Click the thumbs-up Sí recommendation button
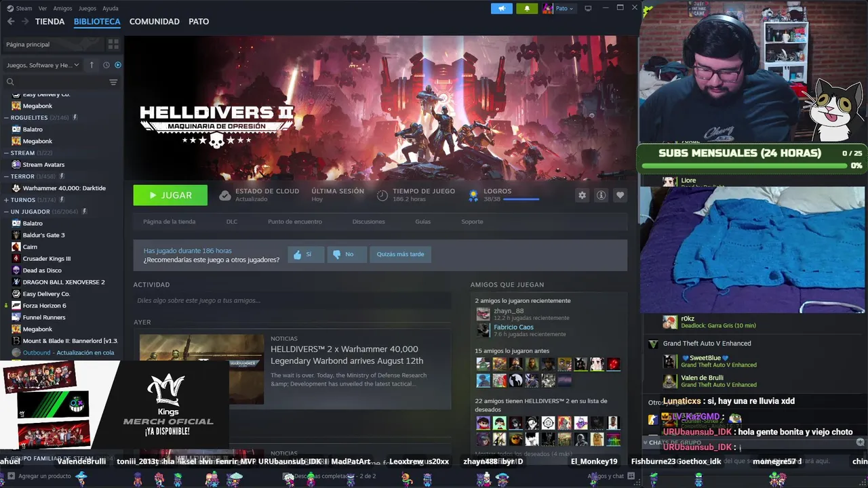Screen dimensions: 868x488 (x=306, y=254)
